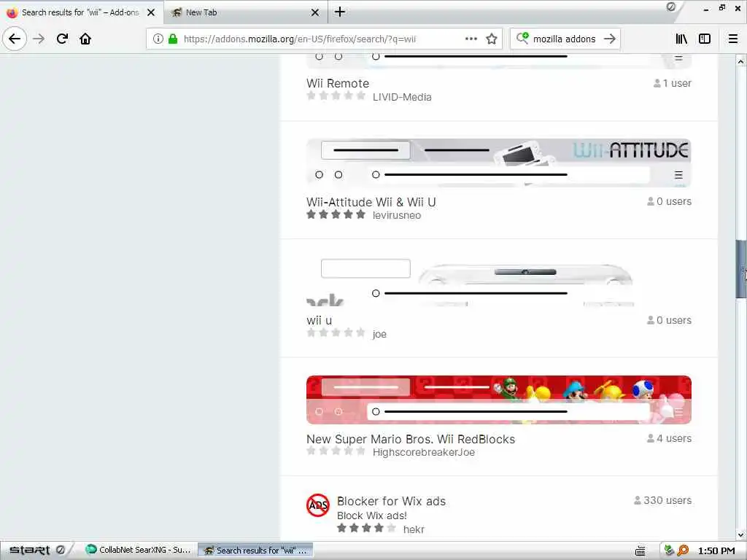
Task: Open the Firefox hamburger menu
Action: pyautogui.click(x=733, y=39)
